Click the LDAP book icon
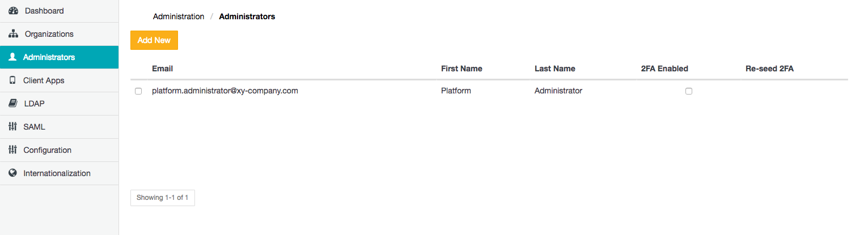The width and height of the screenshot is (868, 235). pyautogui.click(x=12, y=104)
